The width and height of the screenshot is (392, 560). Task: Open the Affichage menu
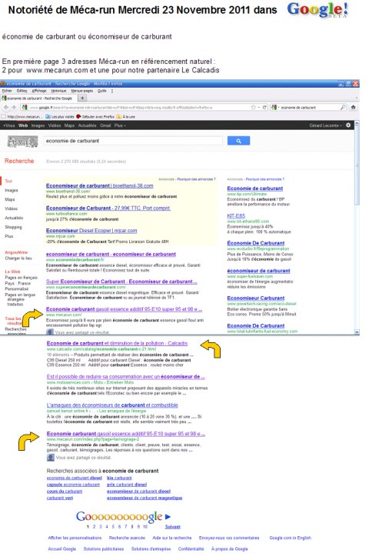tap(39, 91)
